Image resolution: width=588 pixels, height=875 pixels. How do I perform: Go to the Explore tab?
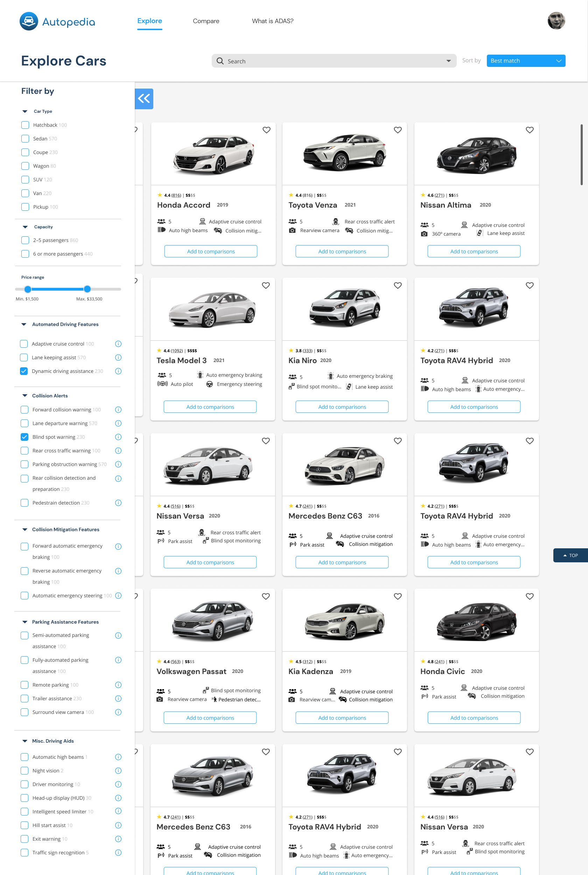150,21
